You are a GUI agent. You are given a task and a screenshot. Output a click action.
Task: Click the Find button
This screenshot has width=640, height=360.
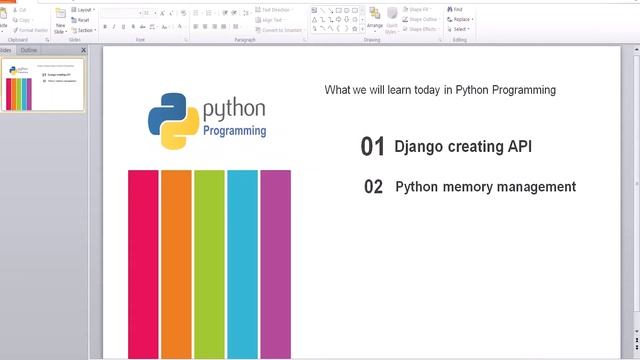pyautogui.click(x=455, y=9)
